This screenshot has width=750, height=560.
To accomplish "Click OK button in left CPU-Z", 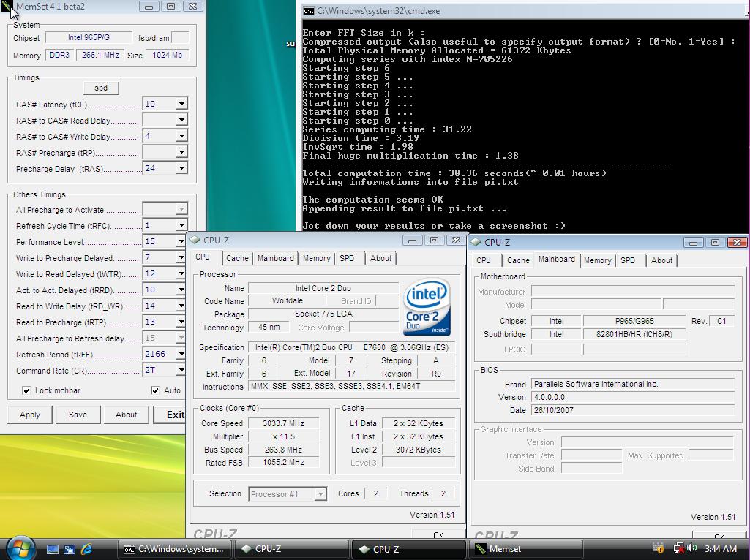I will (x=438, y=534).
